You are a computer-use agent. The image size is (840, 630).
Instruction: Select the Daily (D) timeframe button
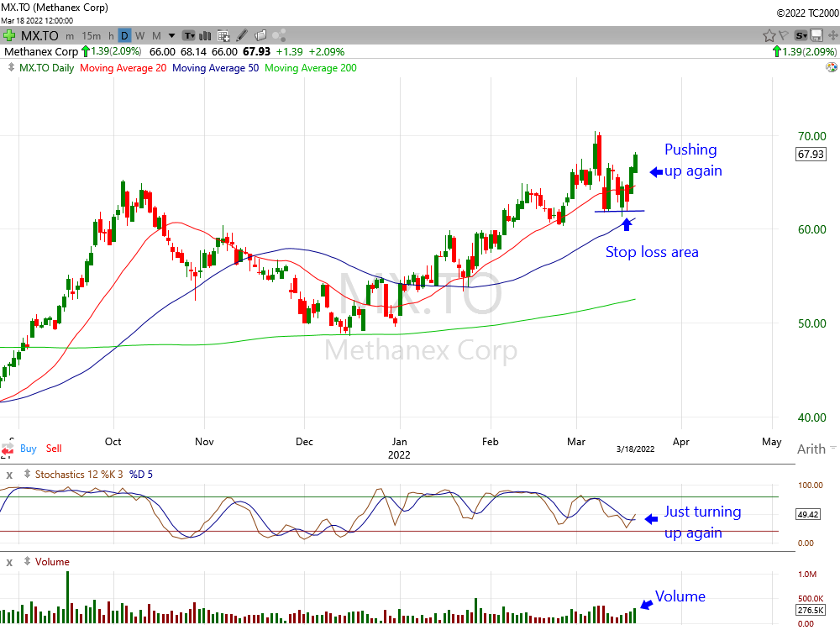[124, 36]
